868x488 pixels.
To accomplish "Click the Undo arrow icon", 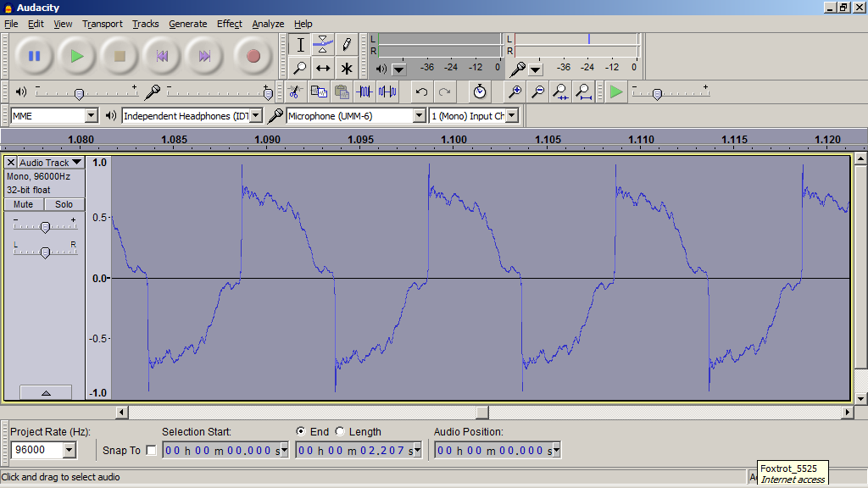I will 421,91.
